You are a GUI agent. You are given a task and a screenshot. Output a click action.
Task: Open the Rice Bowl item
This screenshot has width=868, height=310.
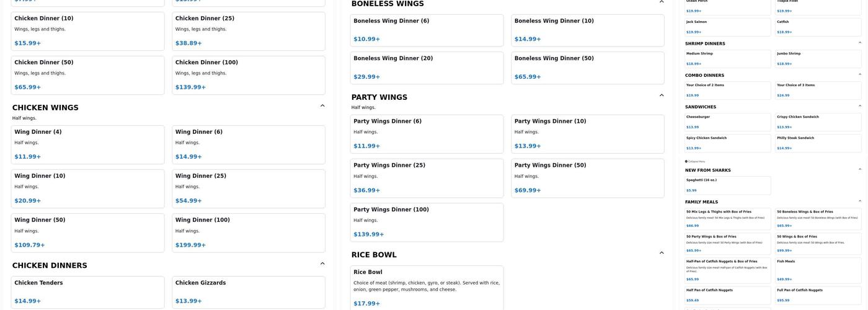click(x=427, y=288)
